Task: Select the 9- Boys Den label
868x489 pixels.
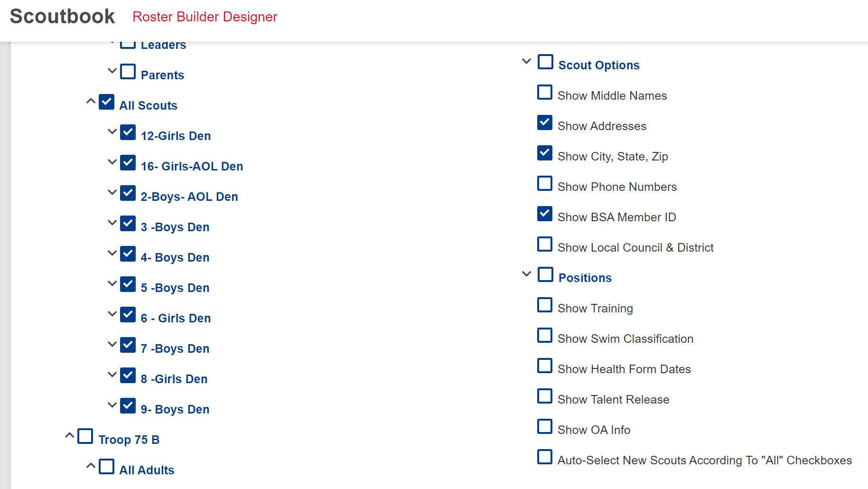Action: pyautogui.click(x=175, y=409)
